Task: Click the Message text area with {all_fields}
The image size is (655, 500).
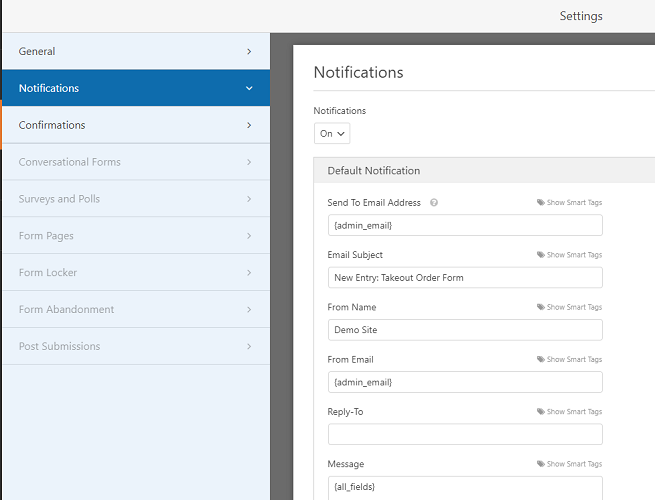Action: pos(465,488)
